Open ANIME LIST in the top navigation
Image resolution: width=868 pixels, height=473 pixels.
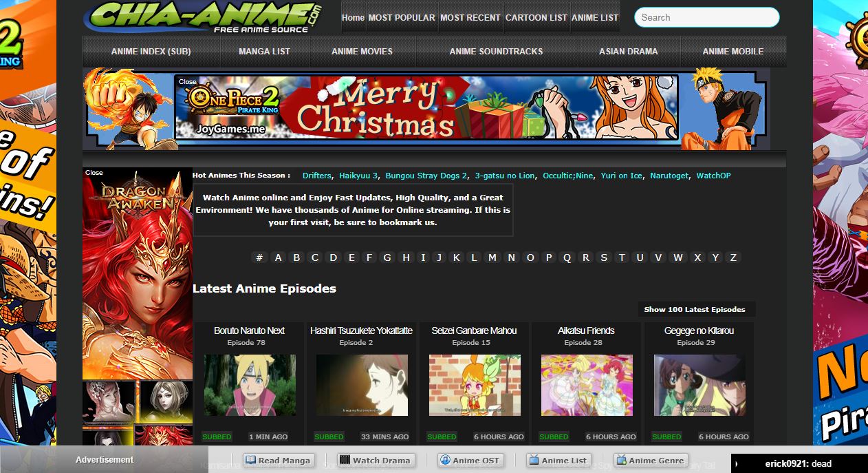[x=595, y=17]
